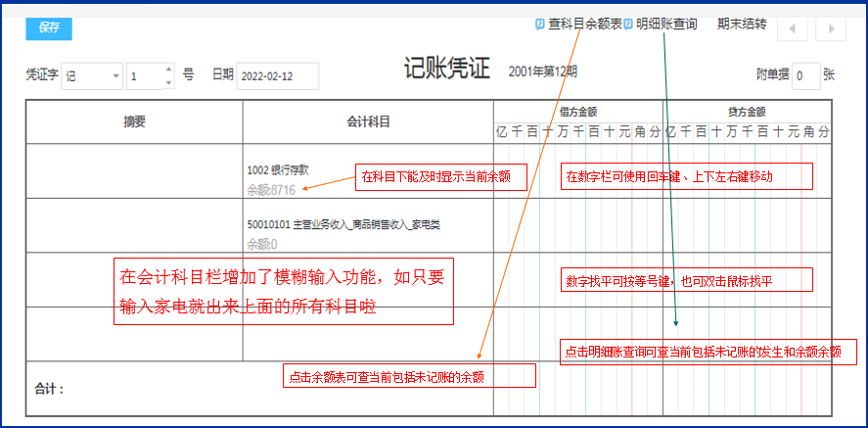868x428 pixels.
Task: Decrease voucher number with down stepper arrow
Action: (169, 81)
